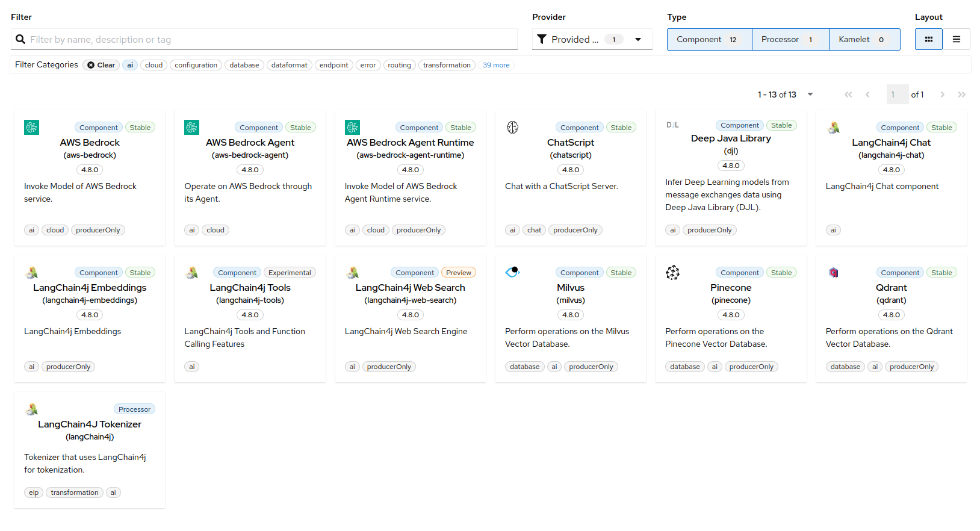Image resolution: width=980 pixels, height=531 pixels.
Task: Click the 4.8.0 version badge on Qdrant
Action: click(891, 315)
